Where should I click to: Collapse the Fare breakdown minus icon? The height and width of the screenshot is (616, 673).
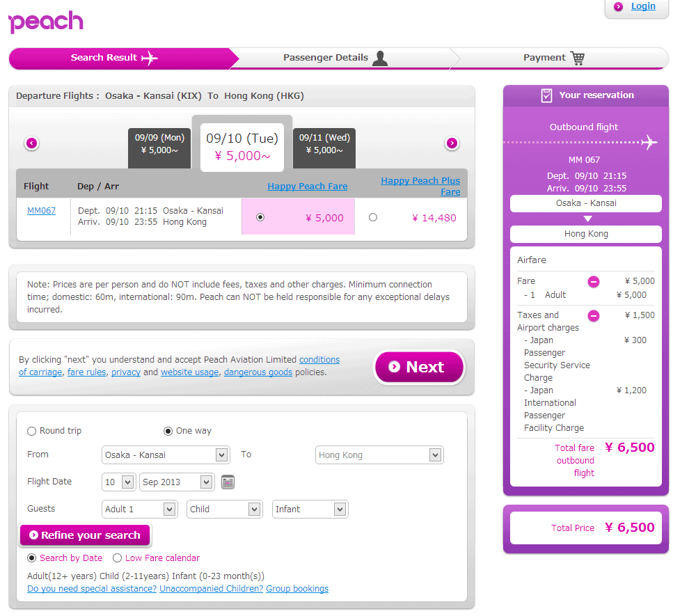click(x=593, y=281)
